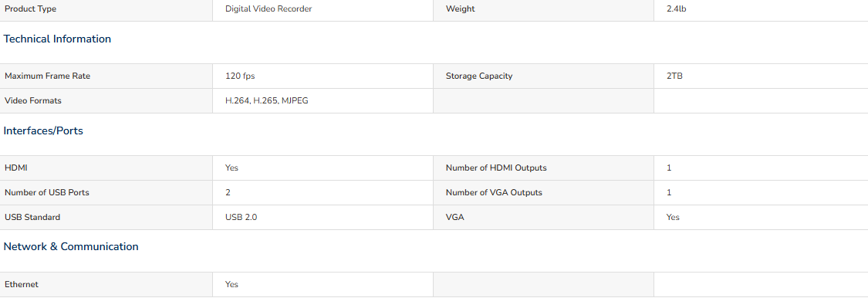Select the Product Type label
Viewport: 868px width, 298px height.
point(30,8)
